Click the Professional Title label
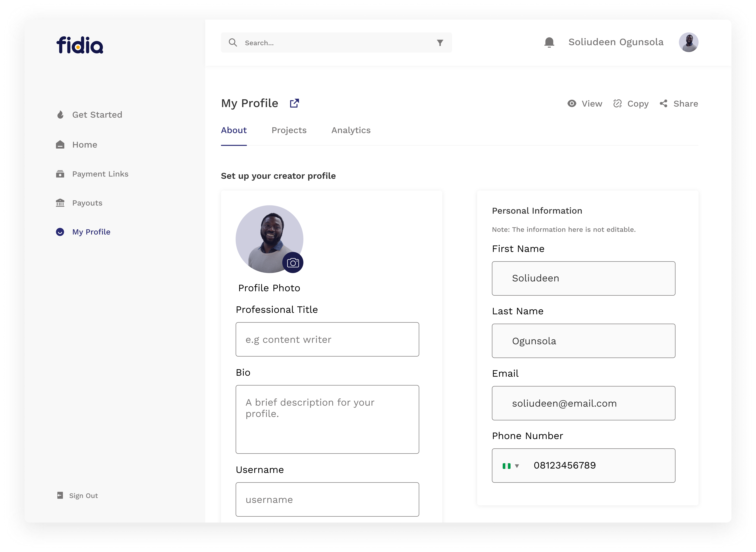 pos(277,310)
